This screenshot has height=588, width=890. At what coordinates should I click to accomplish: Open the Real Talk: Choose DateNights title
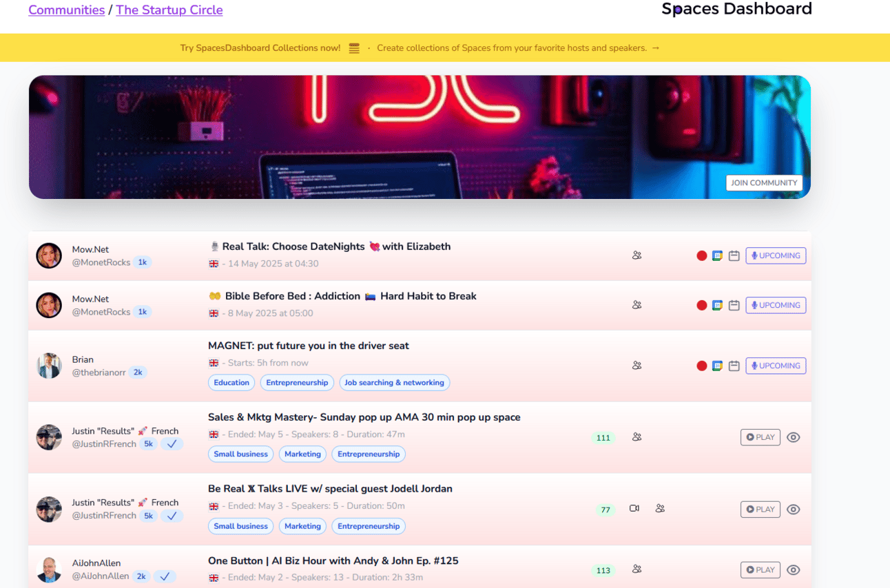click(x=330, y=246)
